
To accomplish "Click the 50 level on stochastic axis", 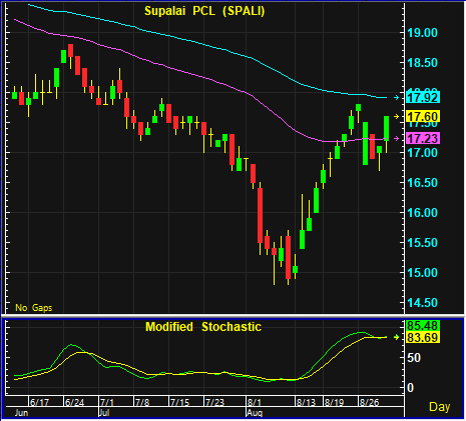I will point(415,358).
